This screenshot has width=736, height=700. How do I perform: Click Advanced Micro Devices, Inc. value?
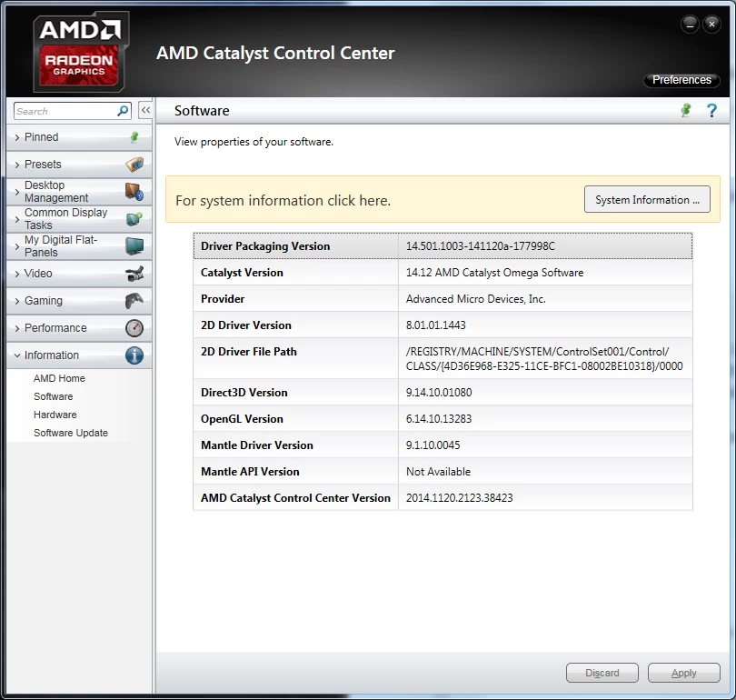pyautogui.click(x=475, y=299)
